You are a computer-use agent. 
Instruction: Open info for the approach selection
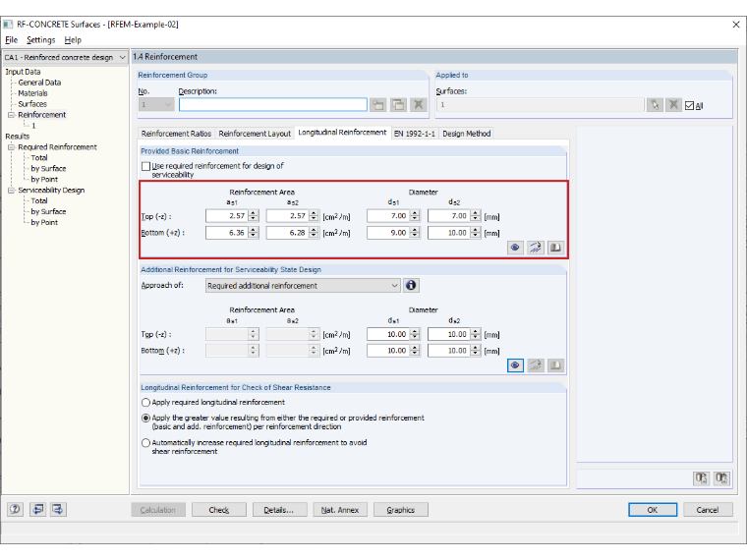point(411,285)
